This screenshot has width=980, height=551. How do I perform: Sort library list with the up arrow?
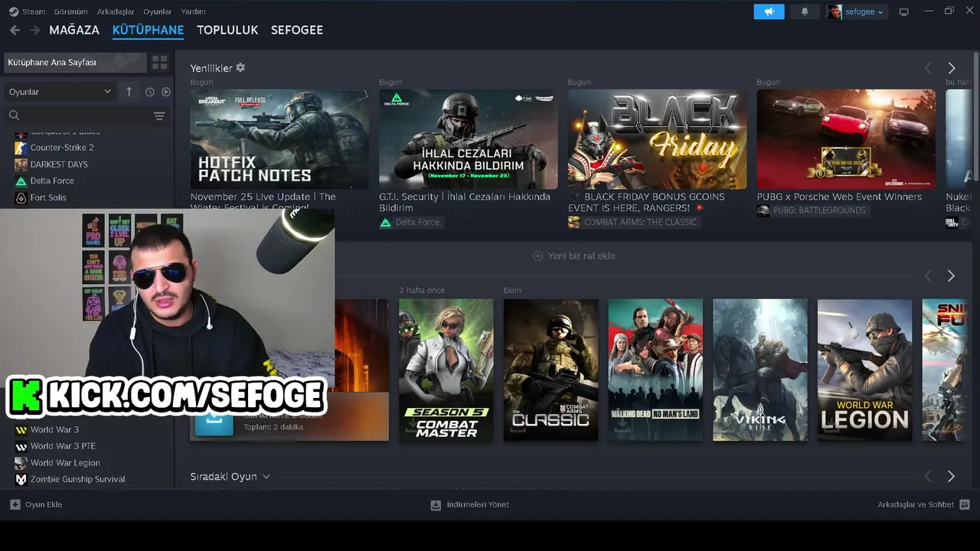point(129,92)
